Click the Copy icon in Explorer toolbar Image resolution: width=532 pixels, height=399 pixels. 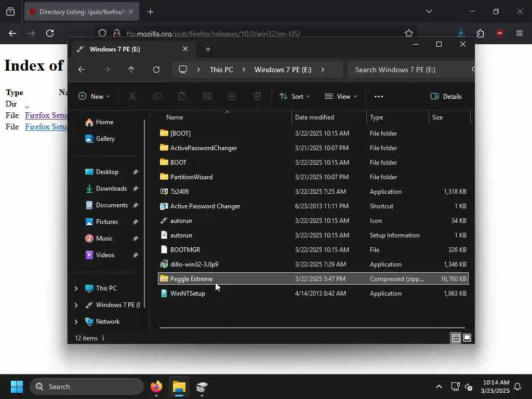coord(157,96)
